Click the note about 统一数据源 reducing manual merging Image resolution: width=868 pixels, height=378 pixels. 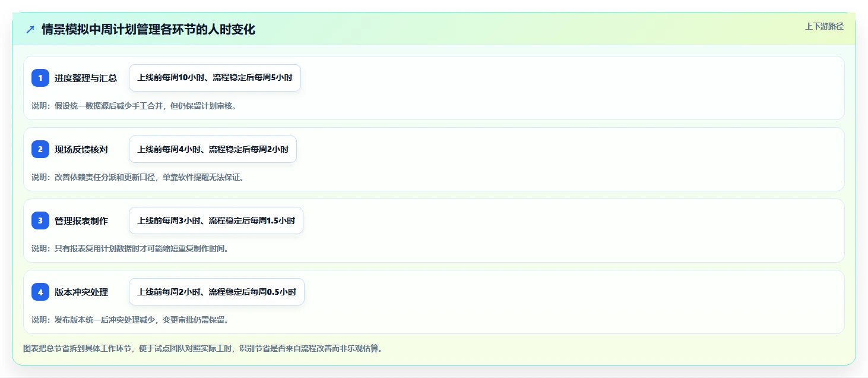click(x=134, y=106)
